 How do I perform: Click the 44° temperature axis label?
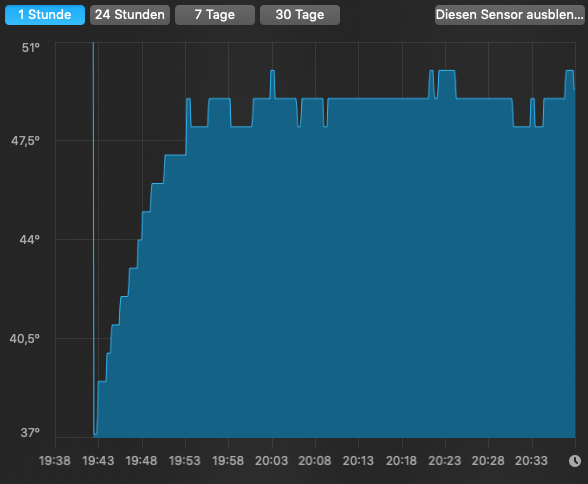30,239
